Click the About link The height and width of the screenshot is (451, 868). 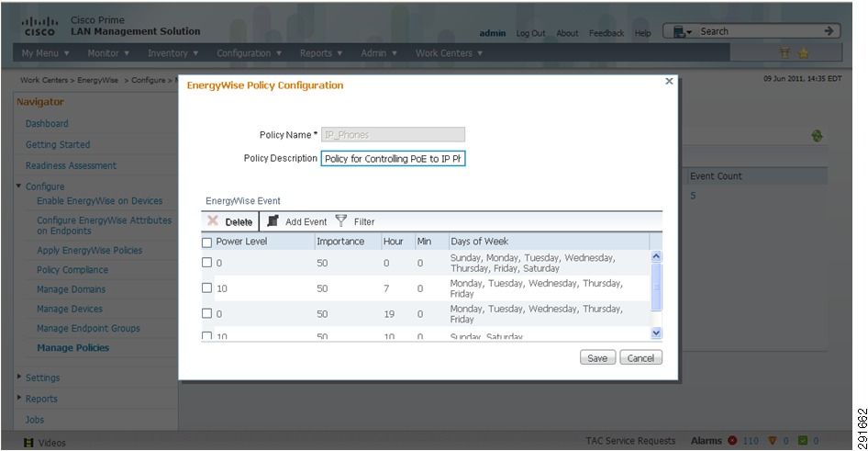click(567, 33)
